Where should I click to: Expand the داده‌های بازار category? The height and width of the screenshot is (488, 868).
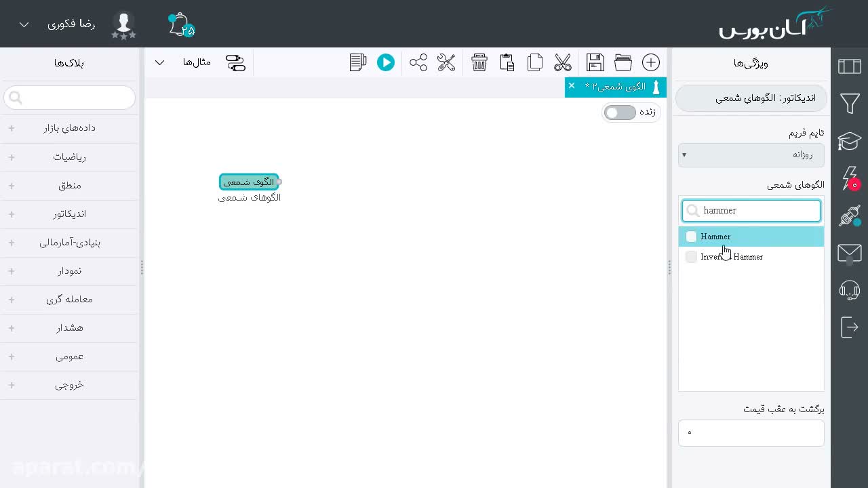[70, 128]
